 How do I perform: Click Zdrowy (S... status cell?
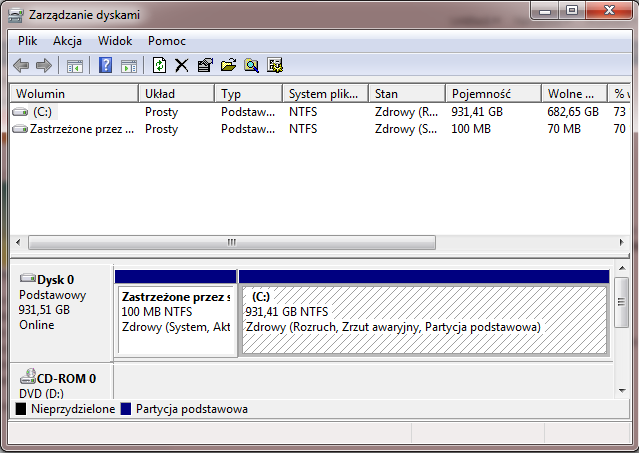coord(406,129)
